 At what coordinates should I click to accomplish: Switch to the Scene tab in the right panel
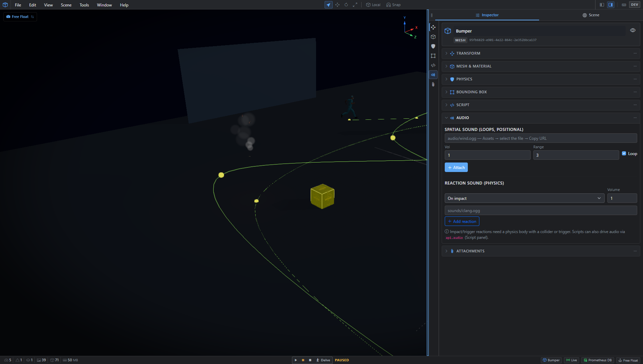tap(591, 15)
